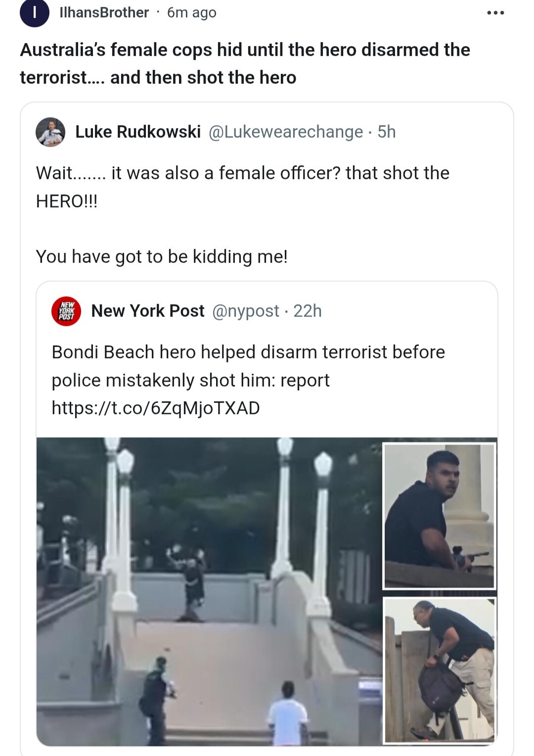534x756 pixels.
Task: Click the 'female officer' quoted tweet text
Action: (242, 187)
